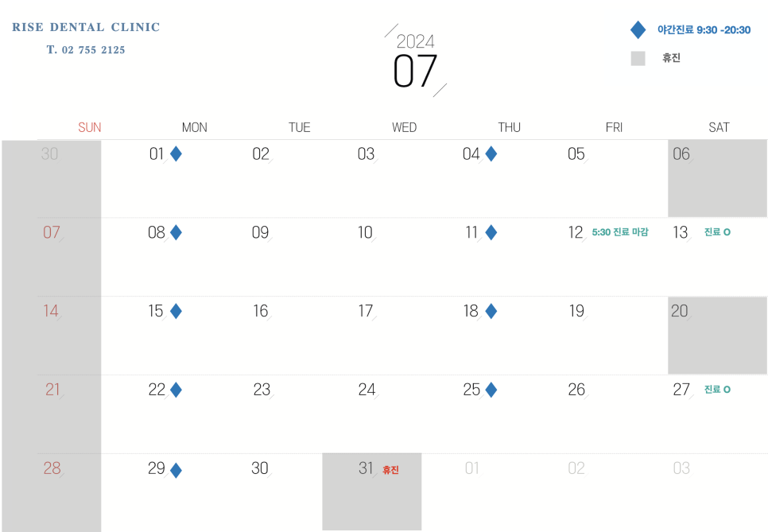Screen dimensions: 768x532
Task: Click the gray 휴진 legend square
Action: [638, 58]
